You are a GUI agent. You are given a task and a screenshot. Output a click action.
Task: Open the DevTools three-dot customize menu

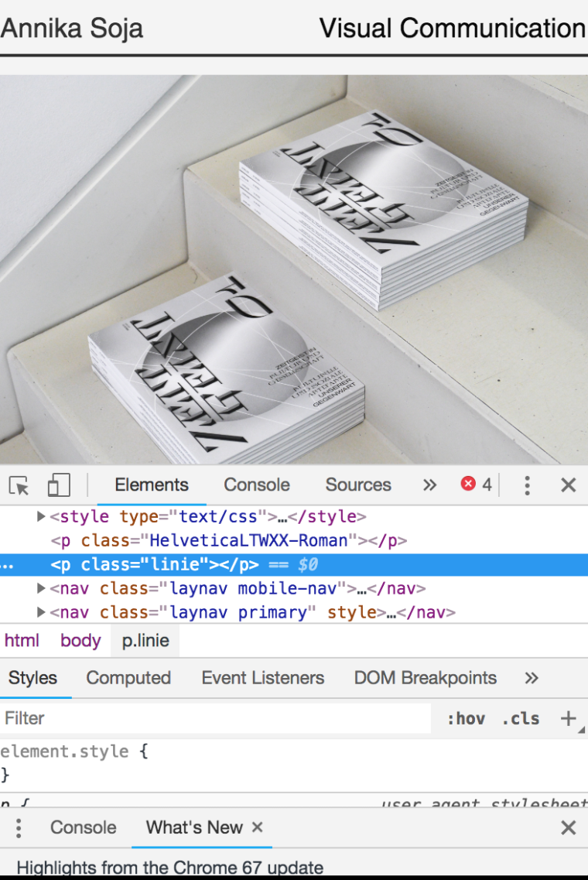click(x=527, y=485)
